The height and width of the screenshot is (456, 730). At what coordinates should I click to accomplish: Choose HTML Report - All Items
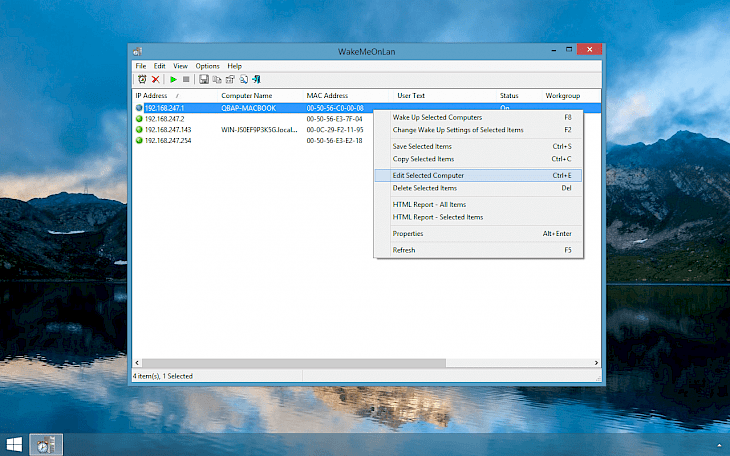[479, 204]
